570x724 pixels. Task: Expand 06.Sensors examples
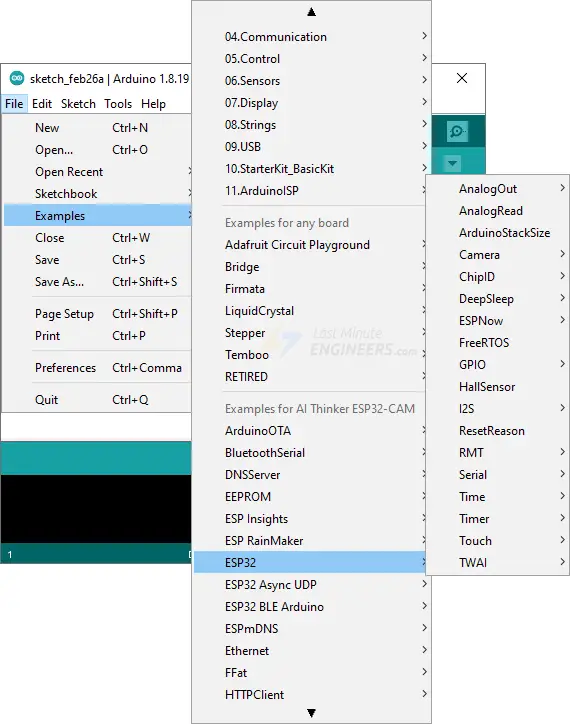(x=312, y=81)
